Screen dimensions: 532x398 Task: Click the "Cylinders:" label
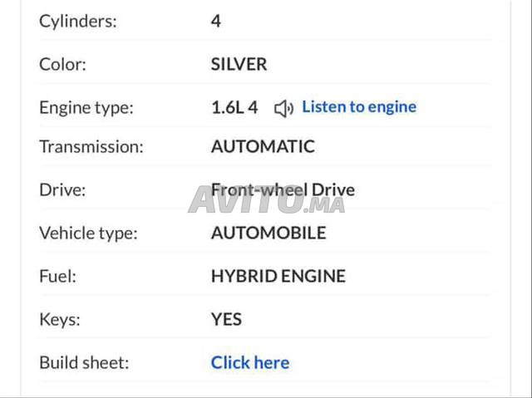pyautogui.click(x=78, y=21)
